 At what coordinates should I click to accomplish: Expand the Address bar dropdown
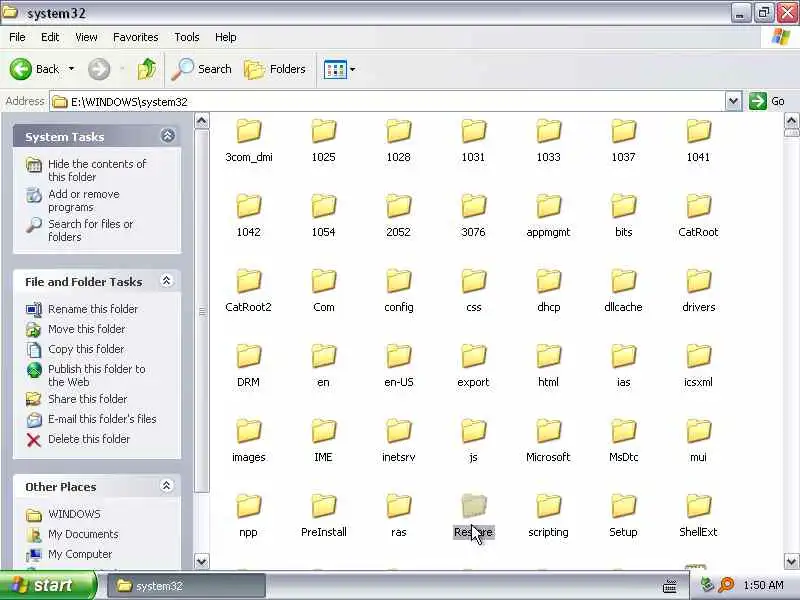click(733, 102)
